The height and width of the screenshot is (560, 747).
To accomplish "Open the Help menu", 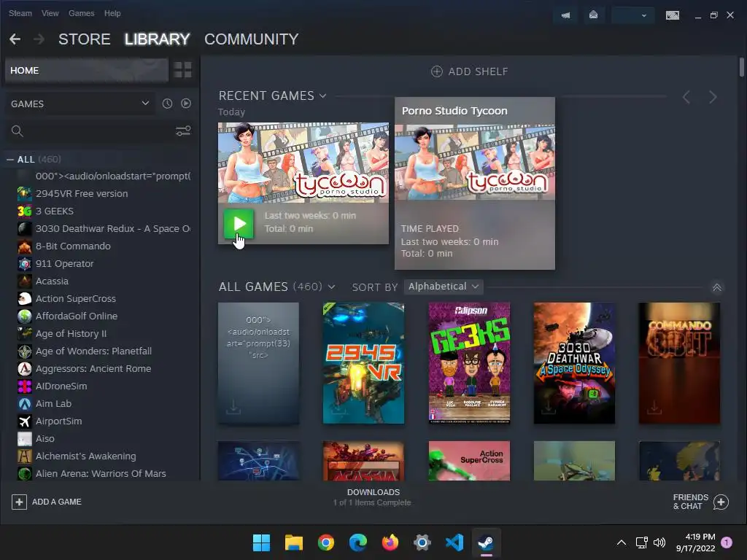I will [x=112, y=13].
